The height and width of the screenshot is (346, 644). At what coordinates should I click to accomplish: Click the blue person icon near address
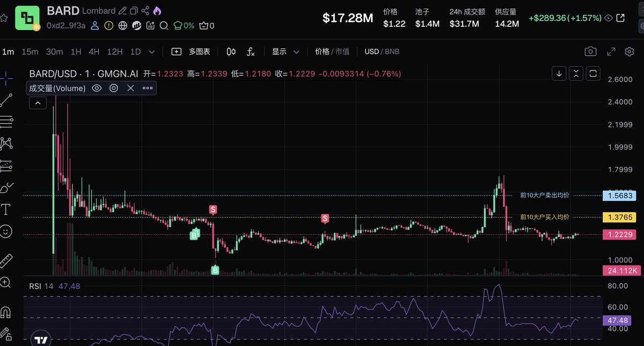click(x=95, y=25)
